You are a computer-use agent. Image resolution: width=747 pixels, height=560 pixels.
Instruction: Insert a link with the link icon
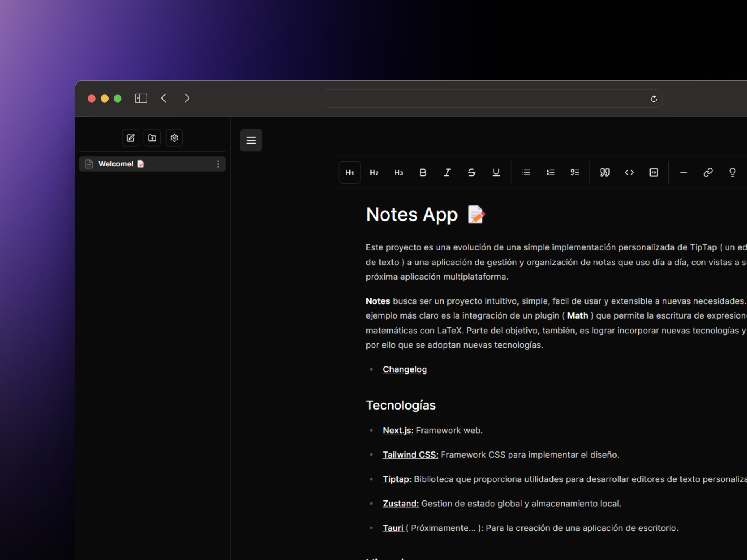point(708,172)
